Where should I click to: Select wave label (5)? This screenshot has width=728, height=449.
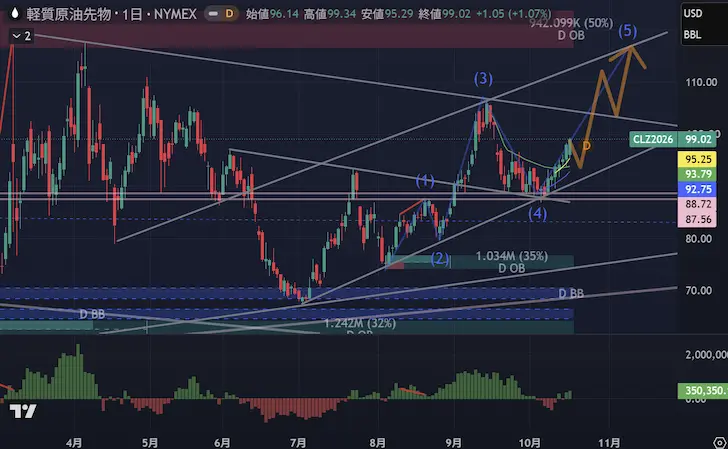coord(627,31)
